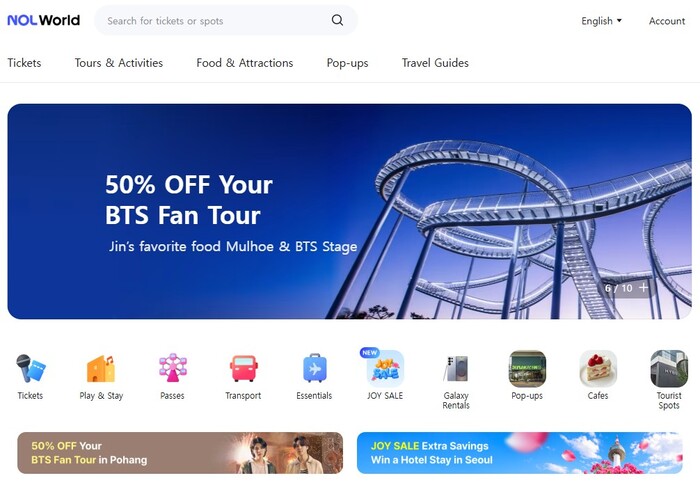Click the magnifying glass search icon
Screen dimensions: 700x494
338,20
